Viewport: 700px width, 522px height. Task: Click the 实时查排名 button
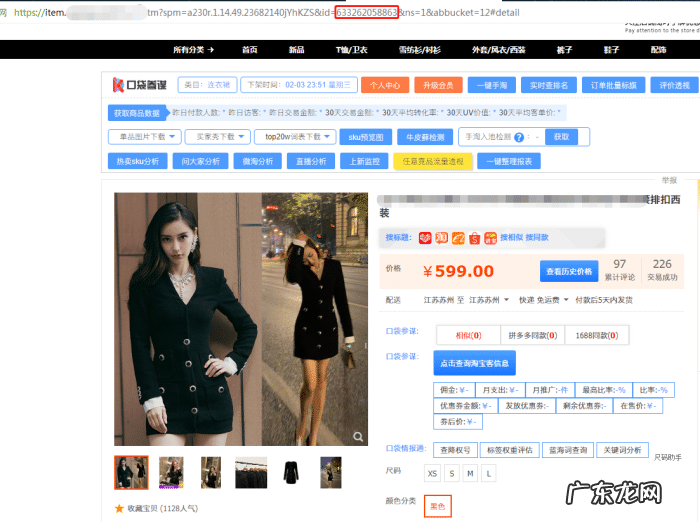point(549,85)
